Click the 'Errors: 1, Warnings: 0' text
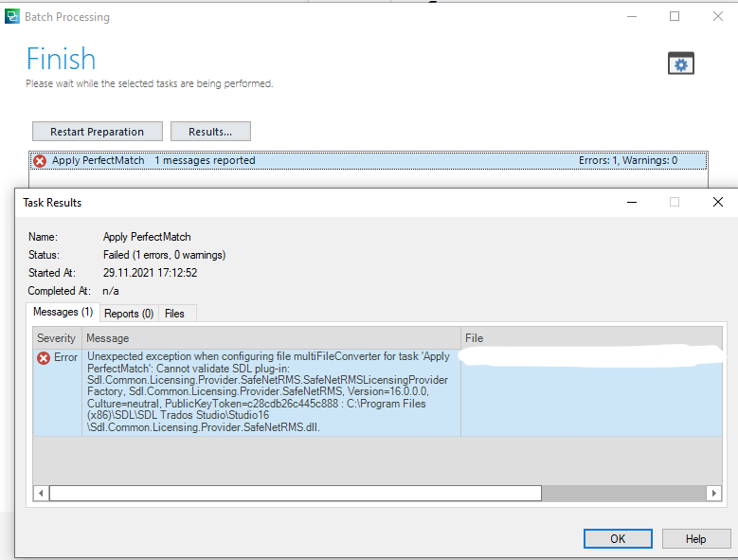 628,160
